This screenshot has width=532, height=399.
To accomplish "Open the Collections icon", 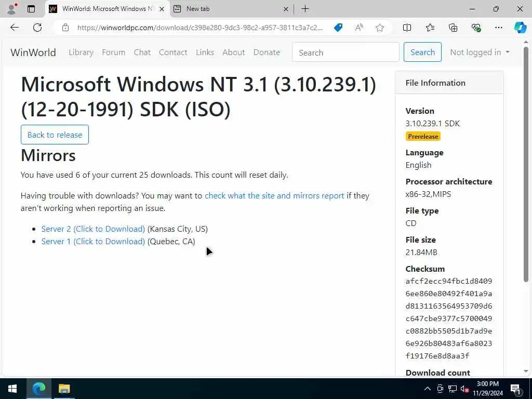I will (453, 28).
